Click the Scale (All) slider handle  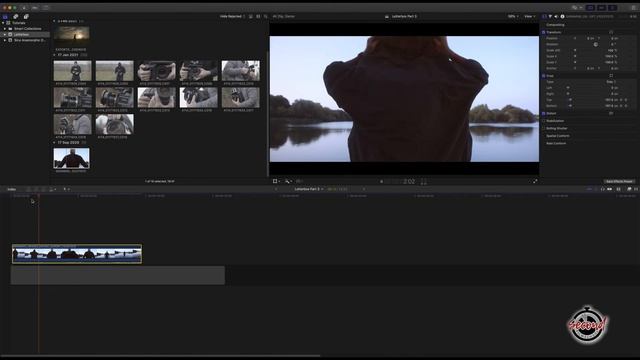tap(575, 50)
